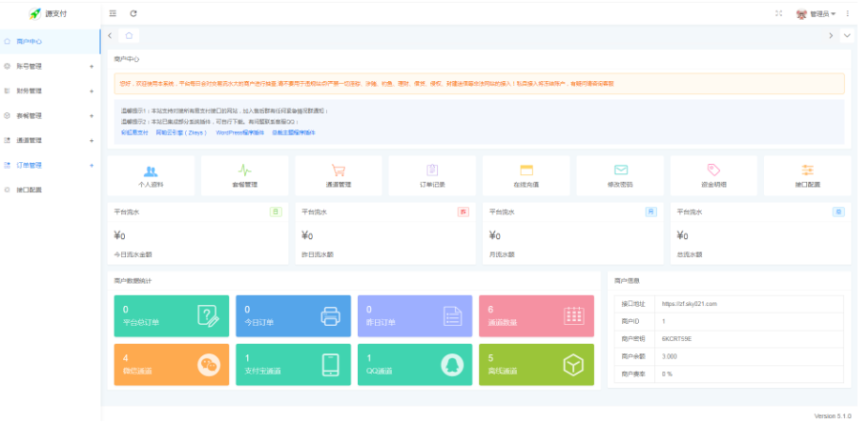
Task: Open 修改密码 envelope icon shortcut
Action: [620, 172]
